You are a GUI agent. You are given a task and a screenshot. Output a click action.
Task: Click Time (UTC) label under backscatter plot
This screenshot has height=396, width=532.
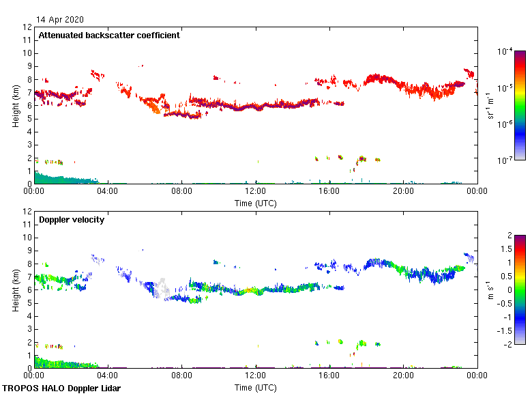click(256, 203)
